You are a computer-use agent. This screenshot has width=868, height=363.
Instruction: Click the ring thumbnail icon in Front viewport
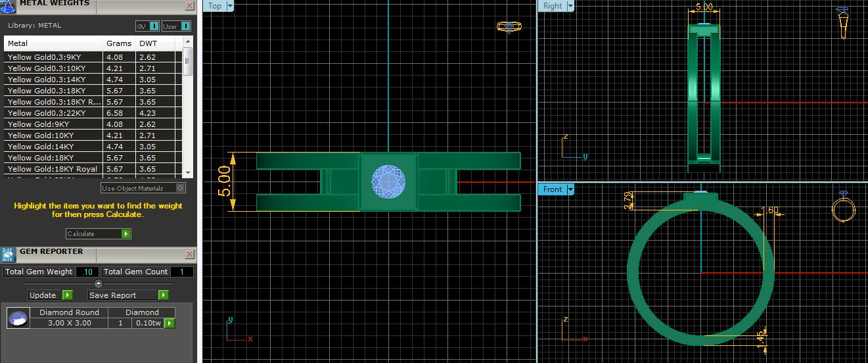click(x=843, y=208)
